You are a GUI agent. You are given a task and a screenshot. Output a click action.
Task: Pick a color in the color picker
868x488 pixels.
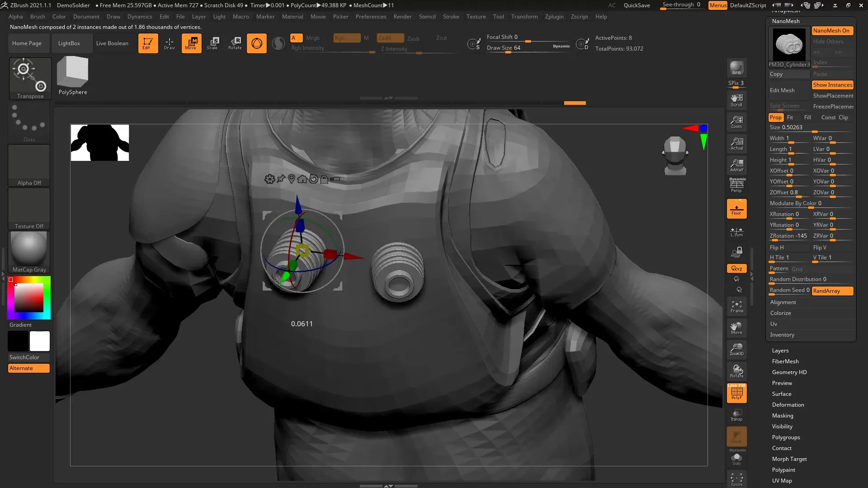pyautogui.click(x=29, y=297)
